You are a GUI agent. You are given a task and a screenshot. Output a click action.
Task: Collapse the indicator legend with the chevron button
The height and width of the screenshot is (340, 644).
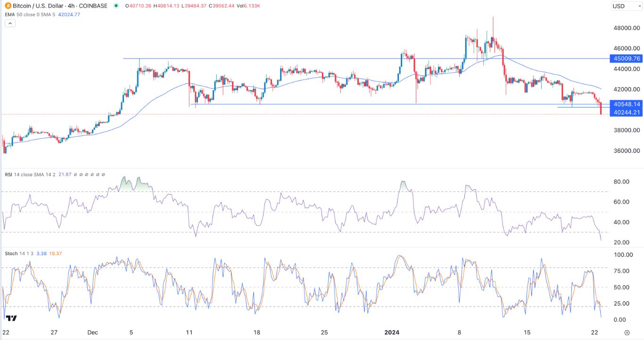pyautogui.click(x=11, y=23)
